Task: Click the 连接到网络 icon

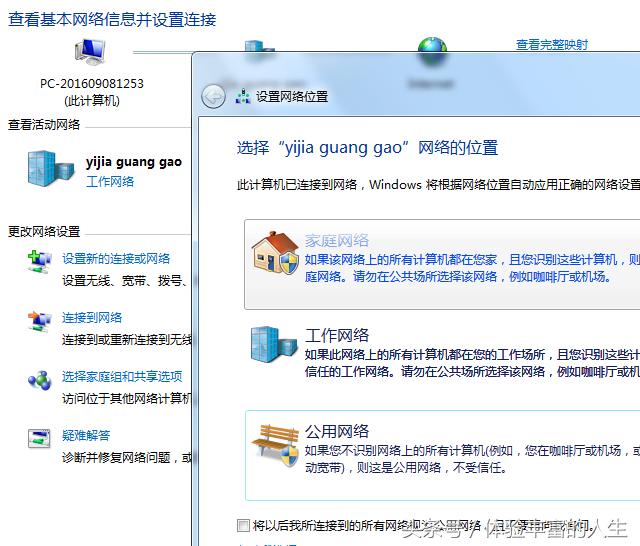Action: pos(40,321)
